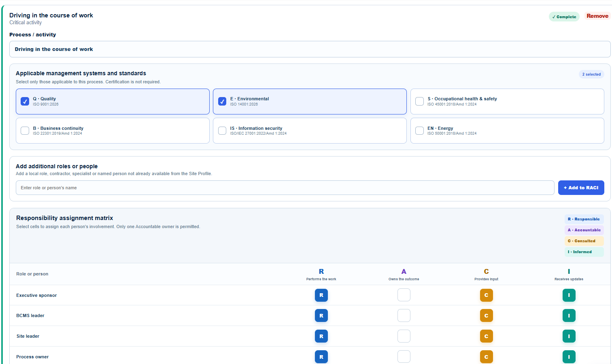The image size is (612, 364).
Task: Click the A · Accountable legend chip
Action: [x=584, y=230]
